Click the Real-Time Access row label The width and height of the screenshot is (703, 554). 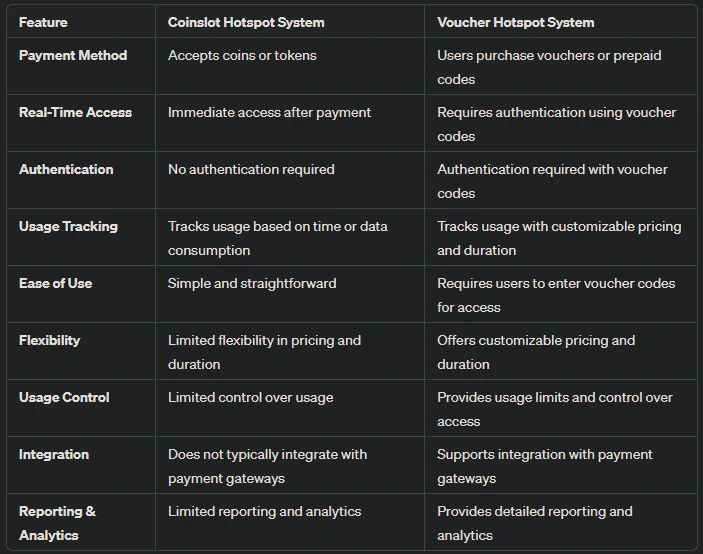tap(75, 113)
